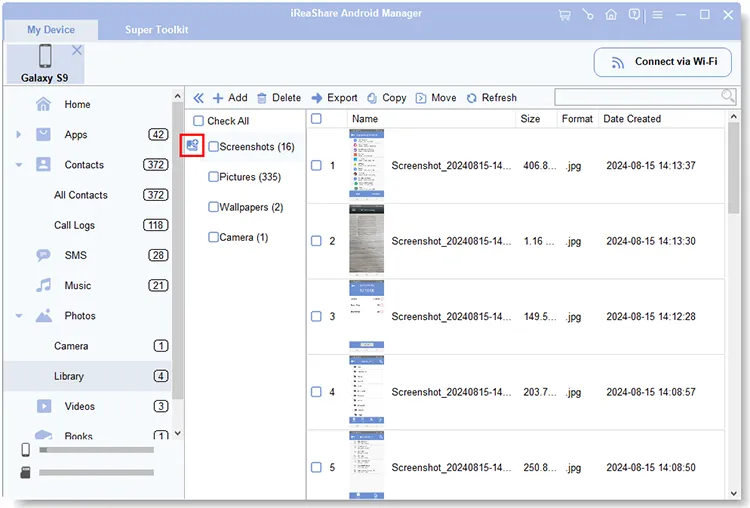Image resolution: width=750 pixels, height=508 pixels.
Task: Click Delete in the toolbar
Action: (279, 98)
